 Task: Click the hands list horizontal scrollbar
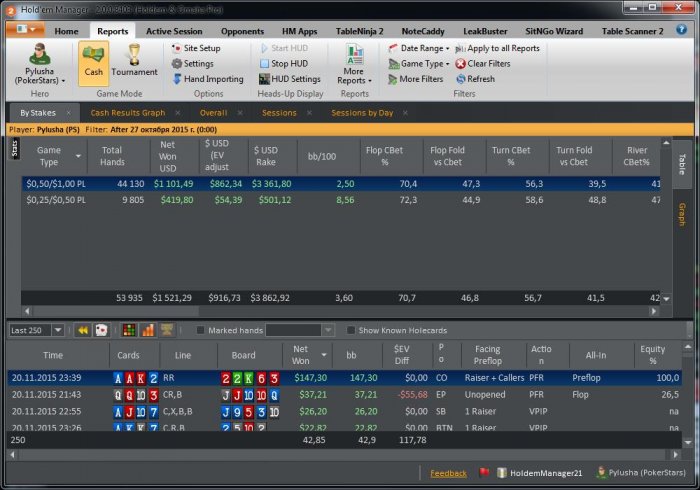(x=344, y=455)
